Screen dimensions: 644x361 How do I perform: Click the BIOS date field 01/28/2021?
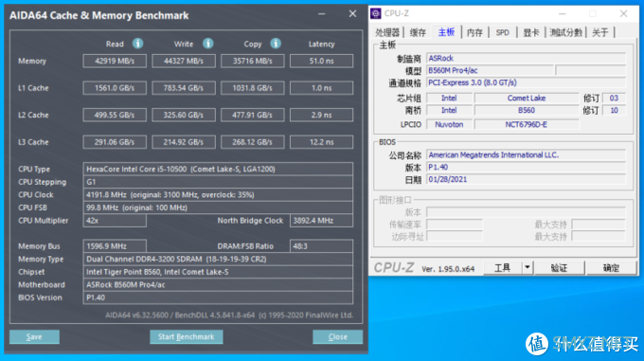(526, 179)
